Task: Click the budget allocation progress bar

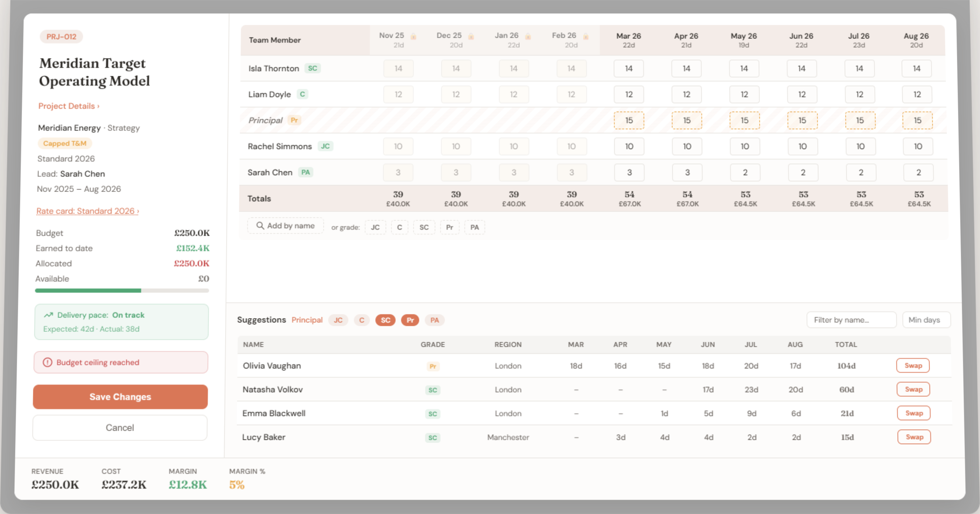Action: tap(122, 291)
